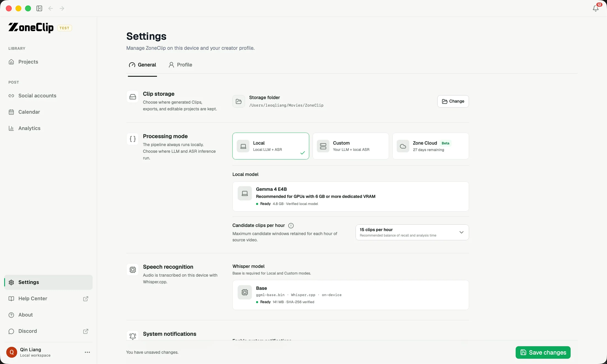This screenshot has width=607, height=364.
Task: Show info about candidate clips per hour
Action: pos(291,226)
